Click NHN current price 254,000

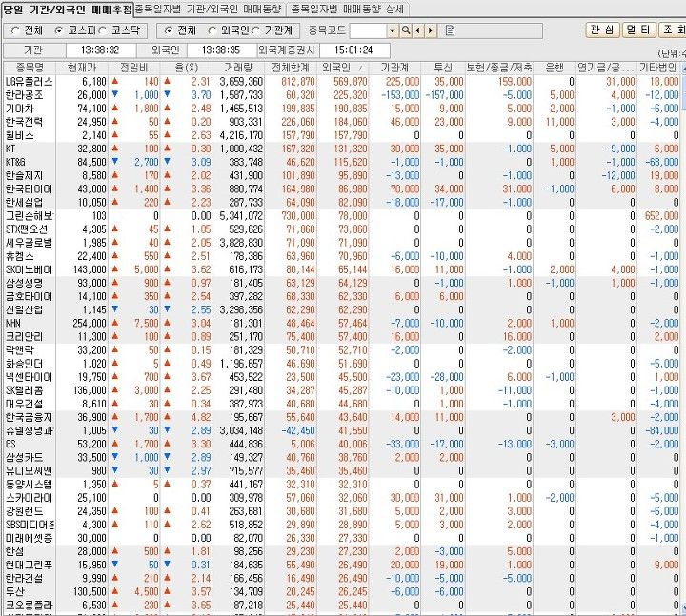[90, 324]
